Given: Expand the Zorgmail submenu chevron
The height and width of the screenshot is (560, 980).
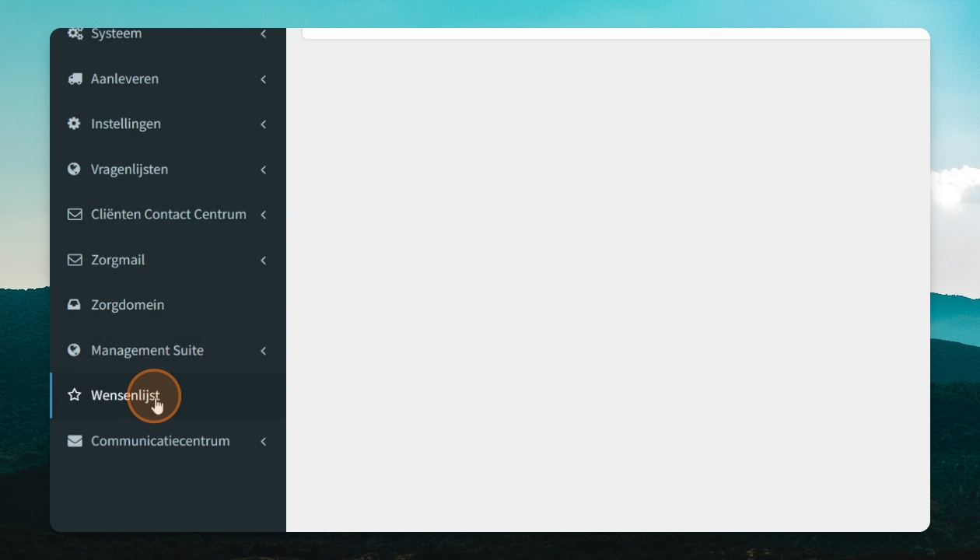Looking at the screenshot, I should click(264, 261).
